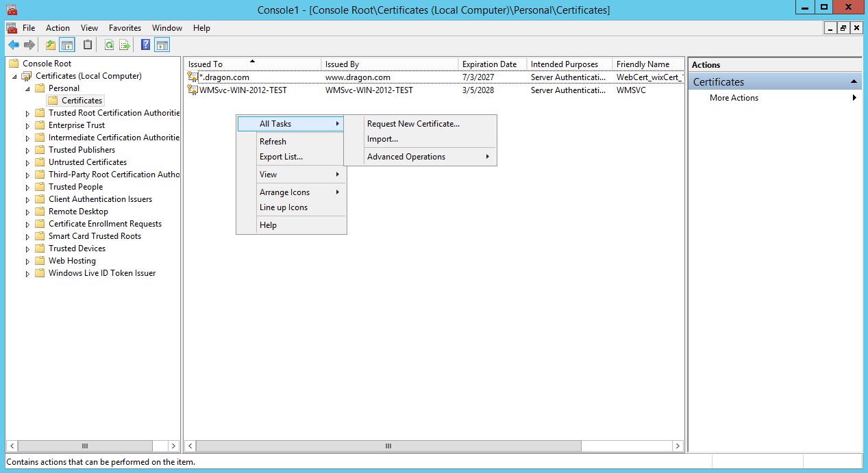Click the blue Help question mark icon
The height and width of the screenshot is (473, 868).
coord(145,45)
